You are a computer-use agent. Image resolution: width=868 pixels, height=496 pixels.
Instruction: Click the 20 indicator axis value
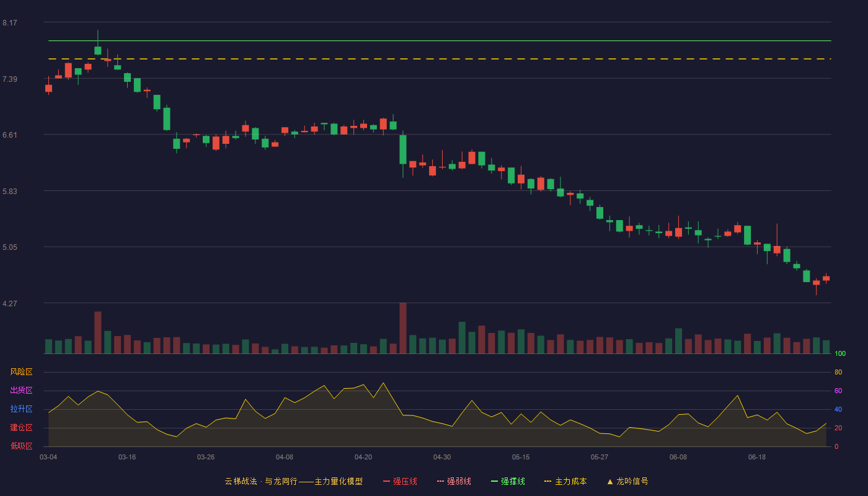(838, 428)
